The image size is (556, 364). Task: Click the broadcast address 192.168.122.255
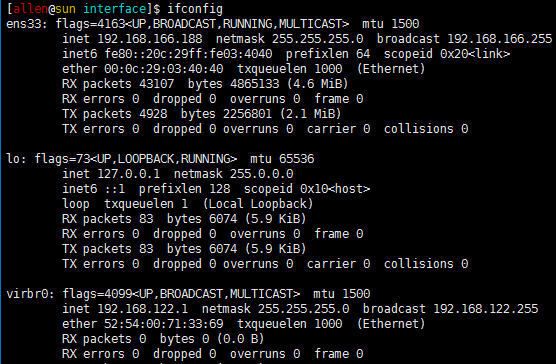[485, 309]
